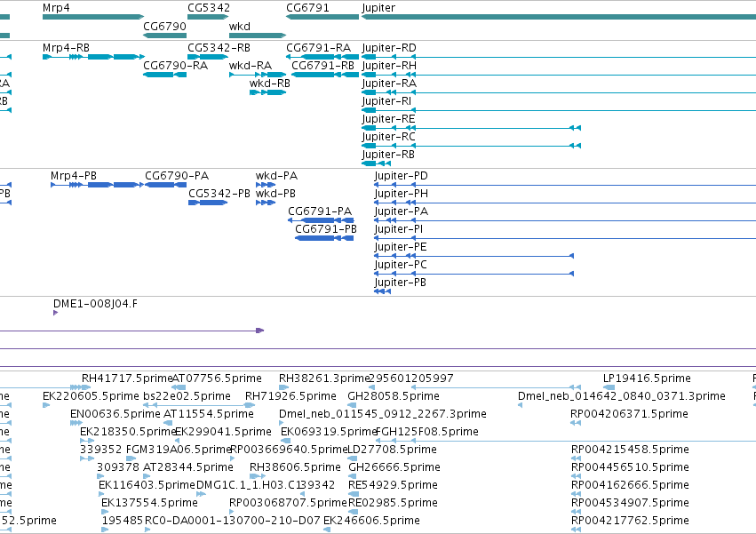The height and width of the screenshot is (534, 756).
Task: Select EST RP004162666.5prime
Action: coord(630,485)
